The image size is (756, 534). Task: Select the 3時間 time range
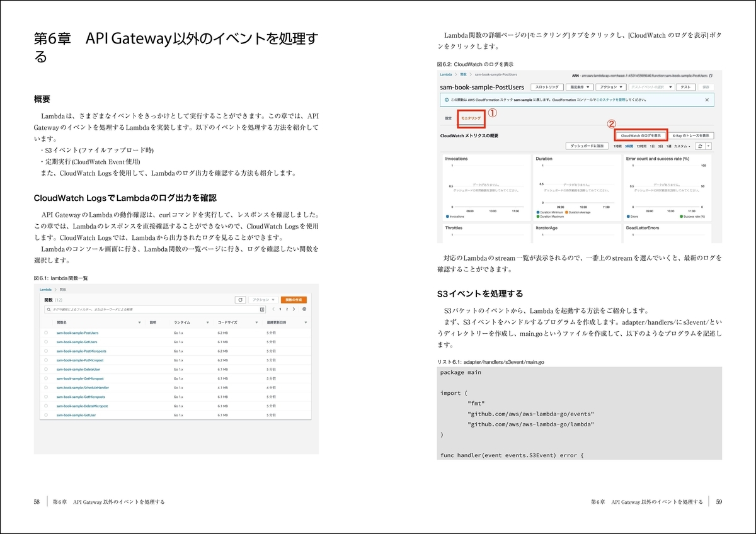point(629,145)
